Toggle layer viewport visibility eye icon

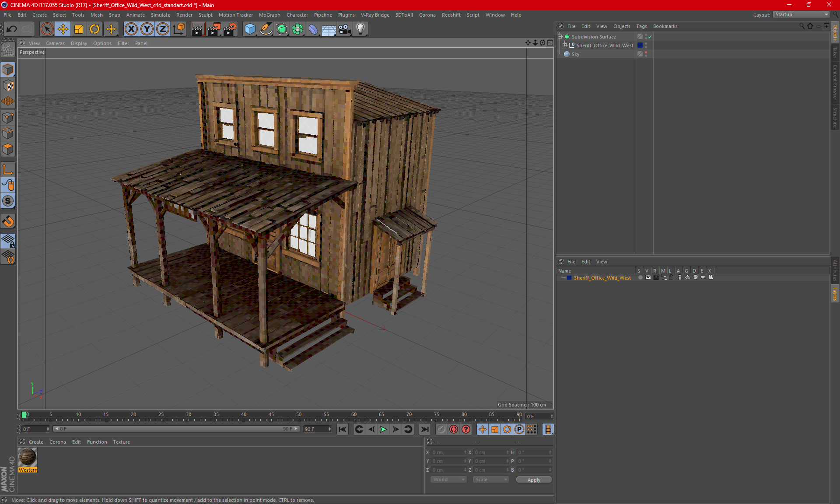648,277
